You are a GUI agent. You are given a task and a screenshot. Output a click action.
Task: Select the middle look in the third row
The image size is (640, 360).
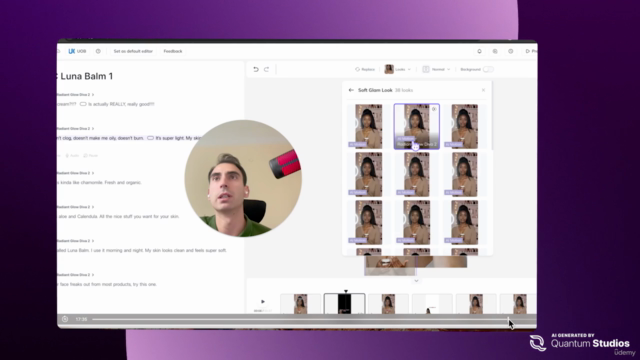(x=417, y=222)
